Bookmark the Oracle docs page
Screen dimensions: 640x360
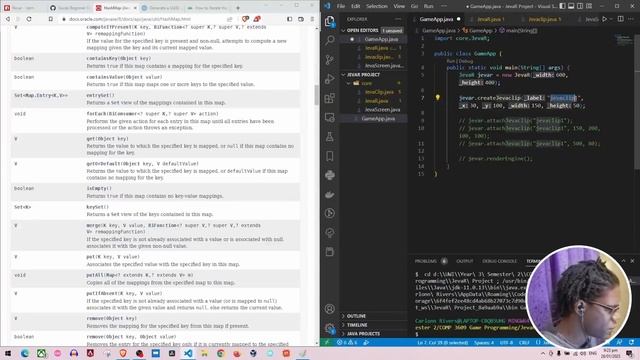tap(51, 19)
